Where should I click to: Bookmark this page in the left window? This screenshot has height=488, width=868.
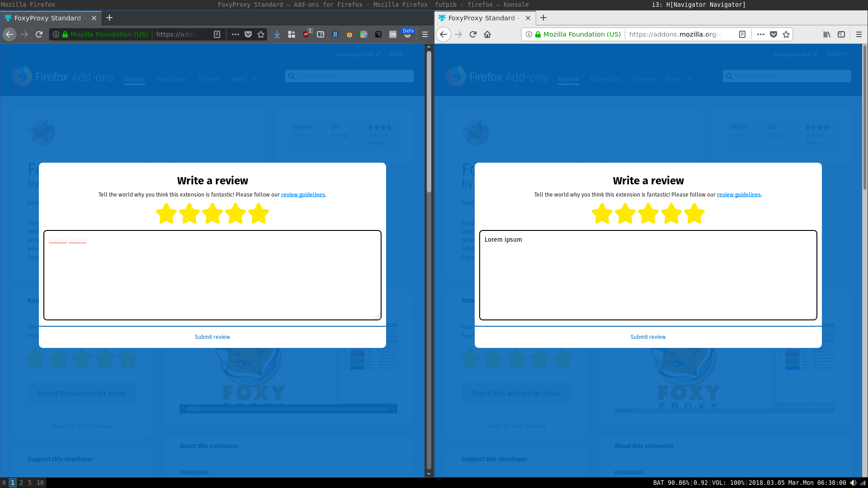click(x=261, y=34)
